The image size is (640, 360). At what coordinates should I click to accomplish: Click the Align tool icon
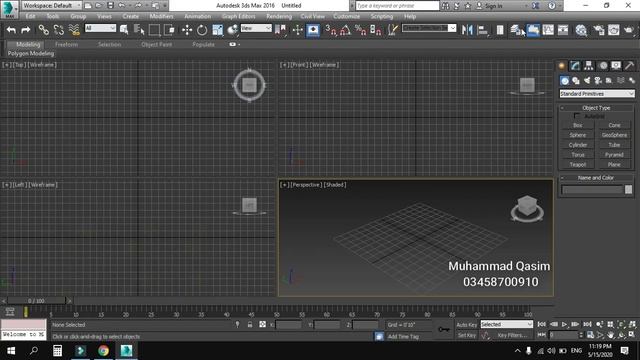pos(483,30)
